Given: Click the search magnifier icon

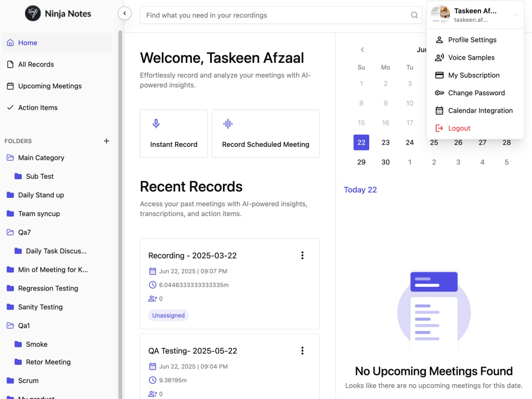Looking at the screenshot, I should pos(414,15).
